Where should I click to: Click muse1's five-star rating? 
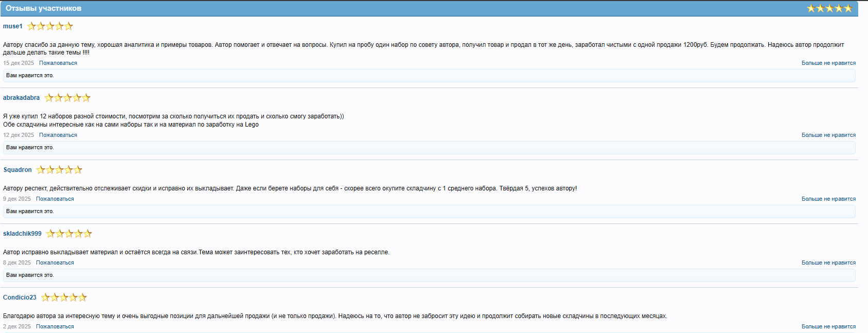[50, 26]
